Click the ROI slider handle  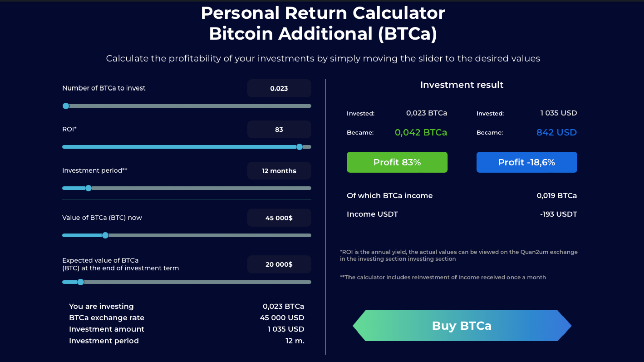pyautogui.click(x=299, y=147)
